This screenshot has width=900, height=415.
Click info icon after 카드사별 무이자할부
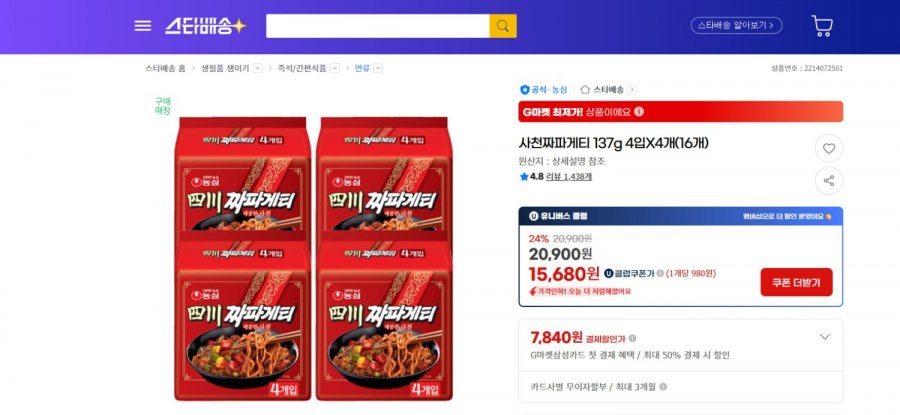(663, 387)
